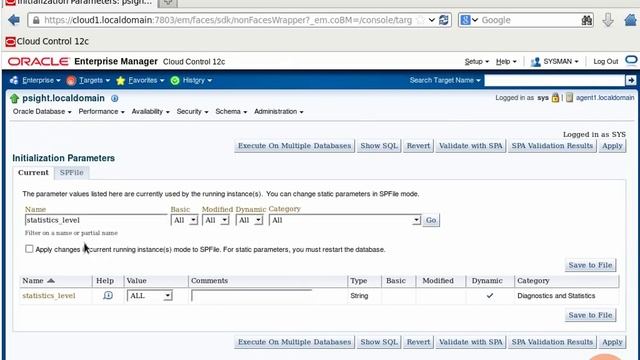640x360 pixels.
Task: Click the Go button
Action: 431,220
